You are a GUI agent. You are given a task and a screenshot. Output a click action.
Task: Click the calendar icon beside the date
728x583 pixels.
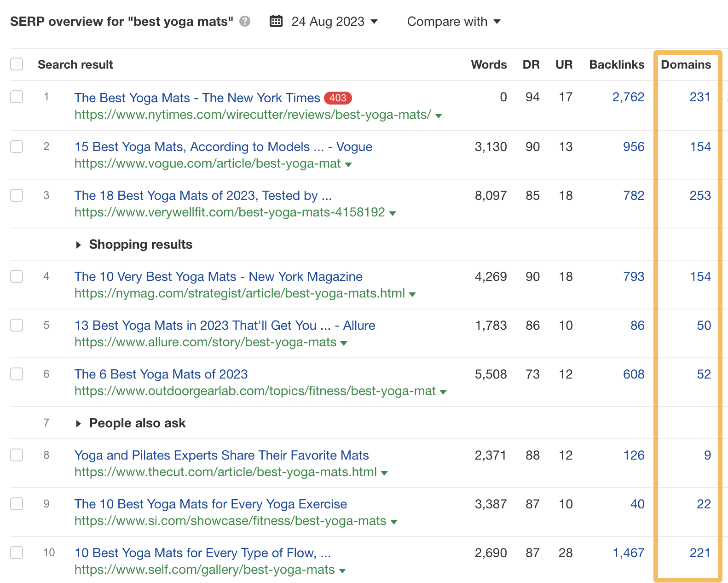[x=276, y=21]
